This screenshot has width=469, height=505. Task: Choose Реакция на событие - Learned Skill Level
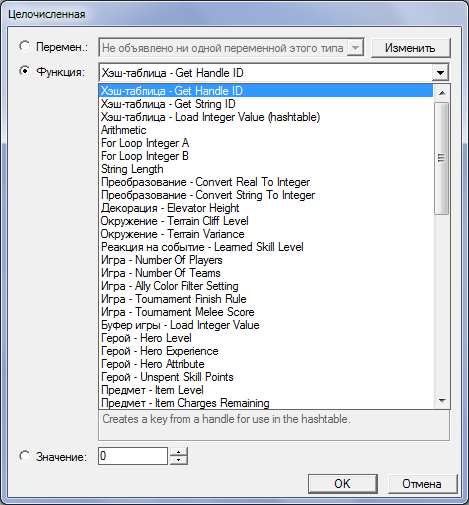click(x=266, y=247)
